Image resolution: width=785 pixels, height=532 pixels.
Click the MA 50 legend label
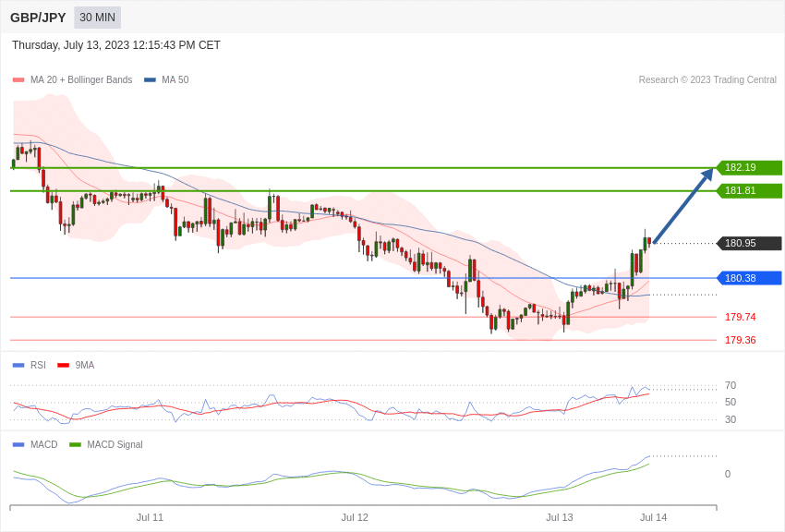click(175, 80)
